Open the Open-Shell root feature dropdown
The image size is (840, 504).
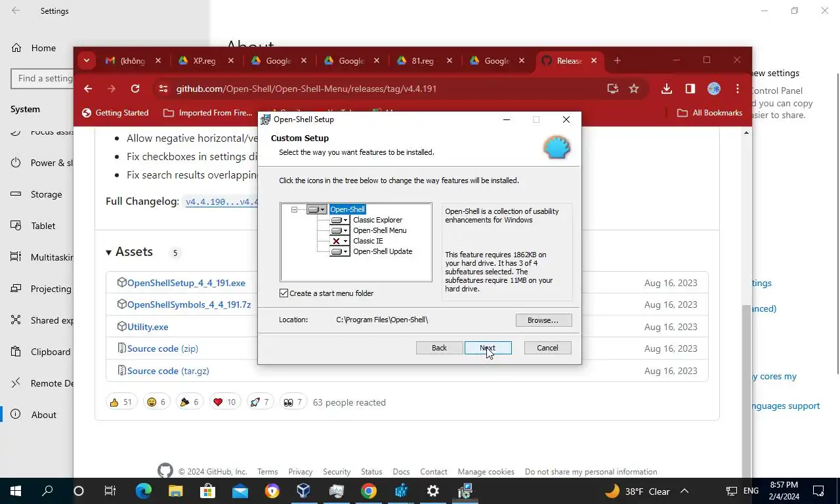(x=316, y=209)
